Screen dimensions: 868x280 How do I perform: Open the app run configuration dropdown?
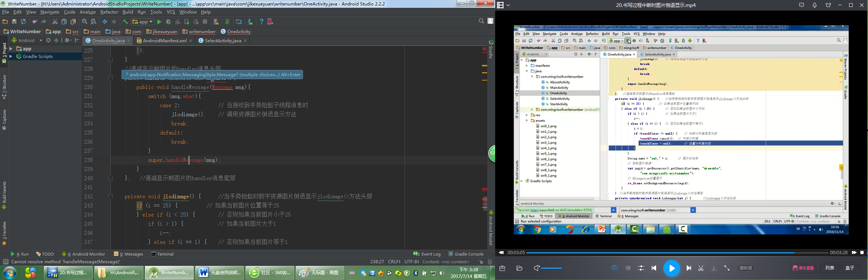click(x=143, y=22)
